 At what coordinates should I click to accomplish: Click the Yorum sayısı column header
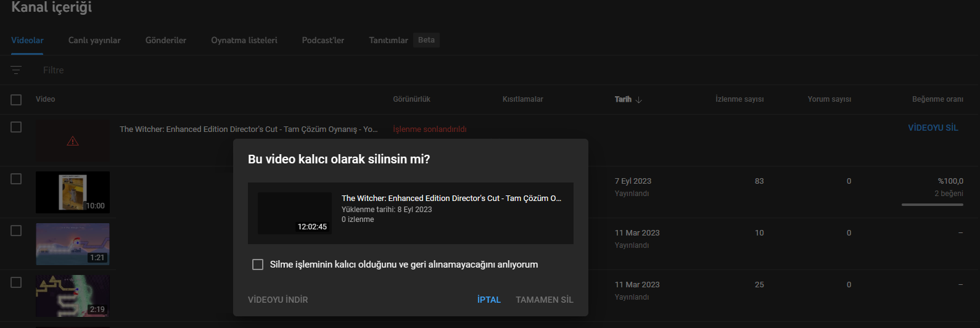(x=830, y=99)
